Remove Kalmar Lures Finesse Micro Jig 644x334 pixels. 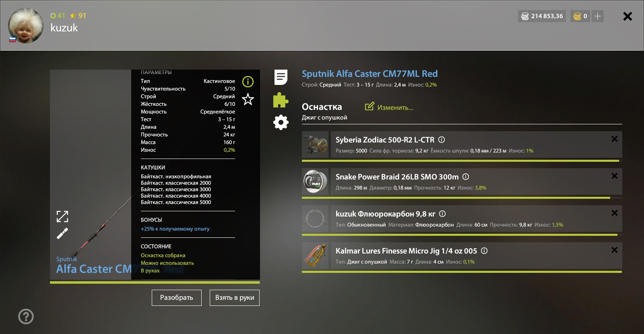point(615,250)
